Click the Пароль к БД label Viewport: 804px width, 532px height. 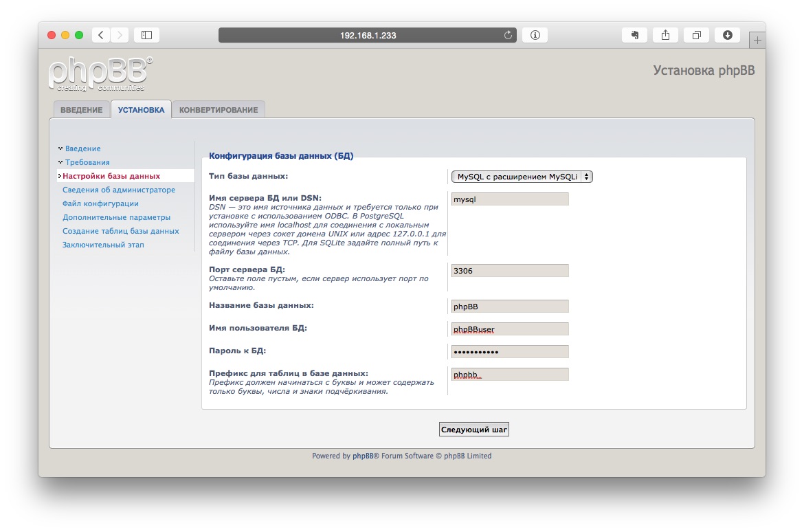[x=237, y=351]
